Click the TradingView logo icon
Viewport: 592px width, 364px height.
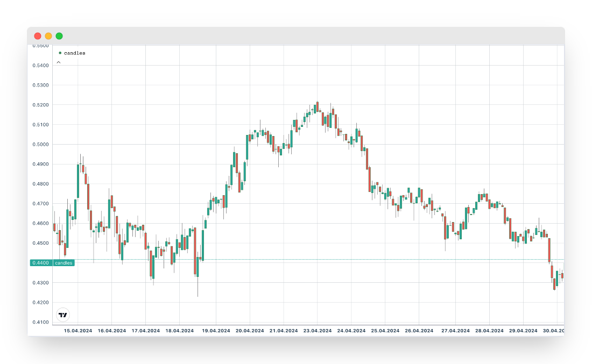coord(63,315)
